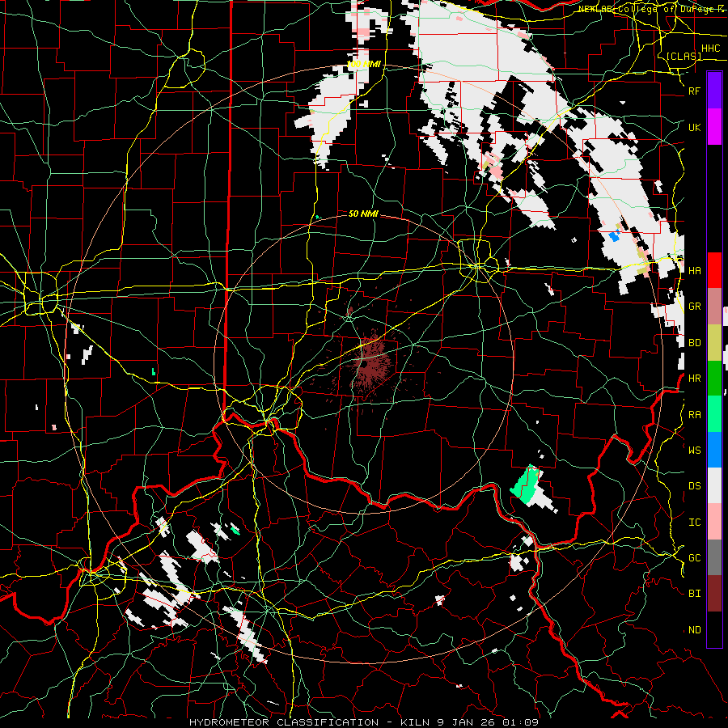The height and width of the screenshot is (728, 728).
Task: Click the RA rain legend swatch
Action: pyautogui.click(x=714, y=414)
